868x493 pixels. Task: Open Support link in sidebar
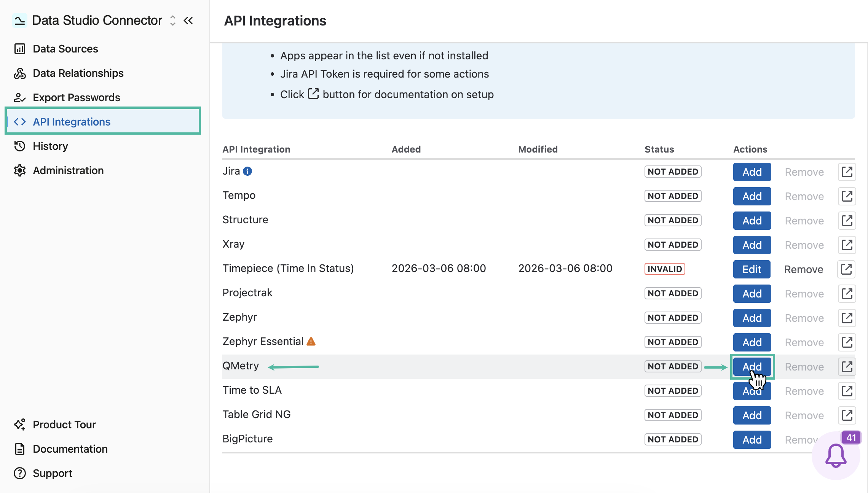point(53,473)
